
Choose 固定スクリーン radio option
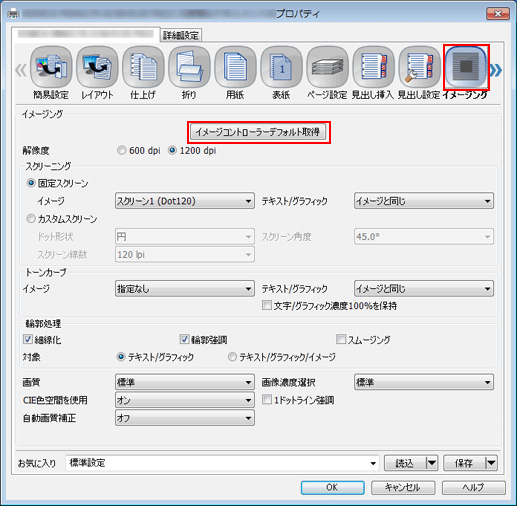pyautogui.click(x=57, y=183)
